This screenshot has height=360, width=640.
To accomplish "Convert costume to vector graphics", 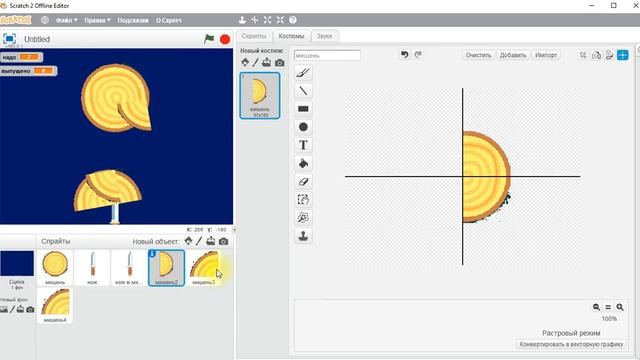I will click(x=571, y=344).
